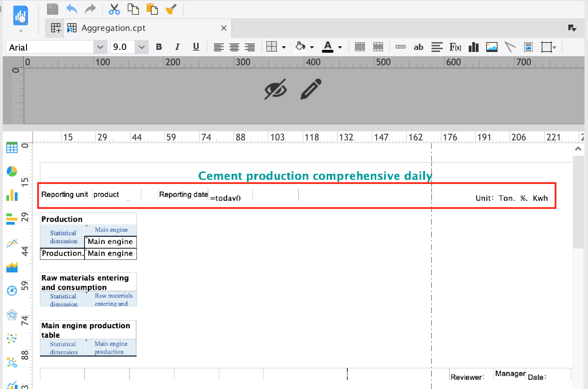Select the table element sidebar icon
The width and height of the screenshot is (588, 389).
12,147
